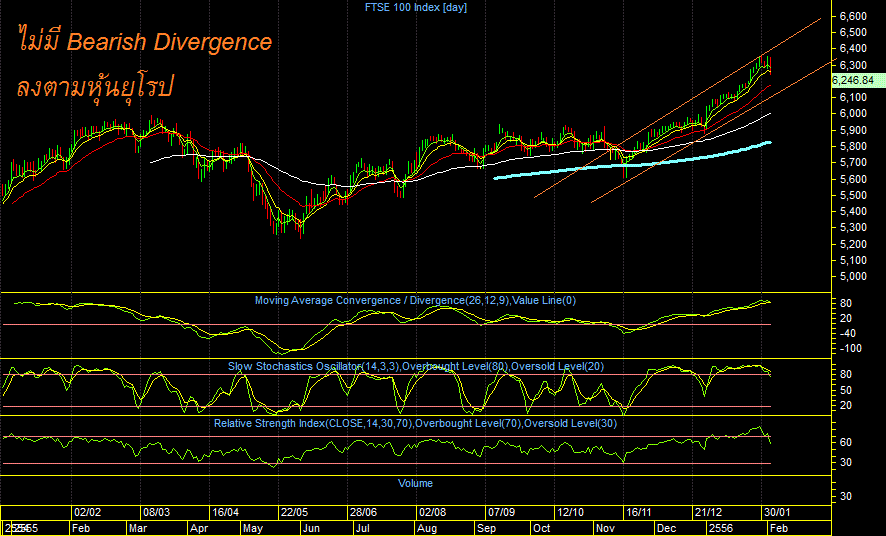Click the 12/10 date label
The image size is (886, 536).
(x=570, y=513)
